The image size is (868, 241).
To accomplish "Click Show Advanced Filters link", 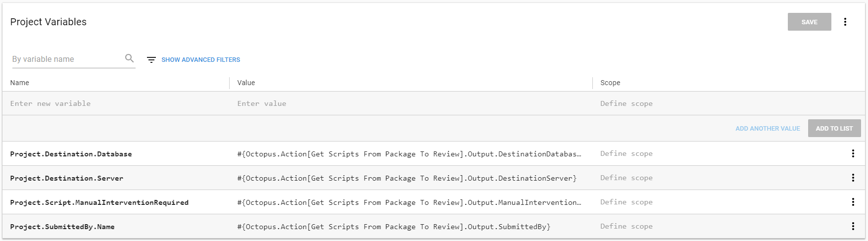I will (200, 60).
